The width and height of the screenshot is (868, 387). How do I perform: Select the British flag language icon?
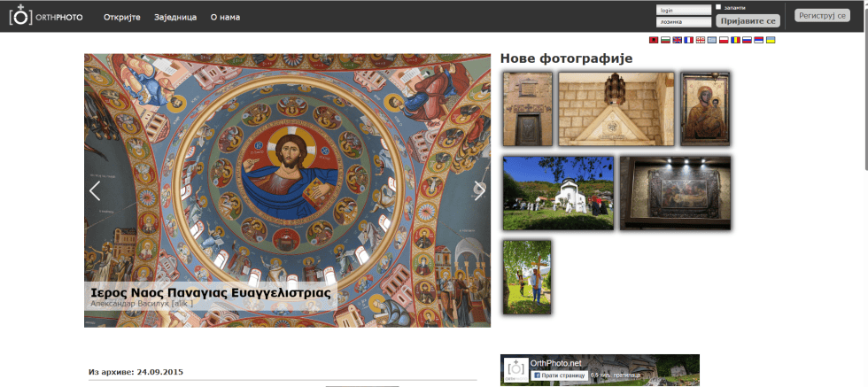[x=678, y=41]
